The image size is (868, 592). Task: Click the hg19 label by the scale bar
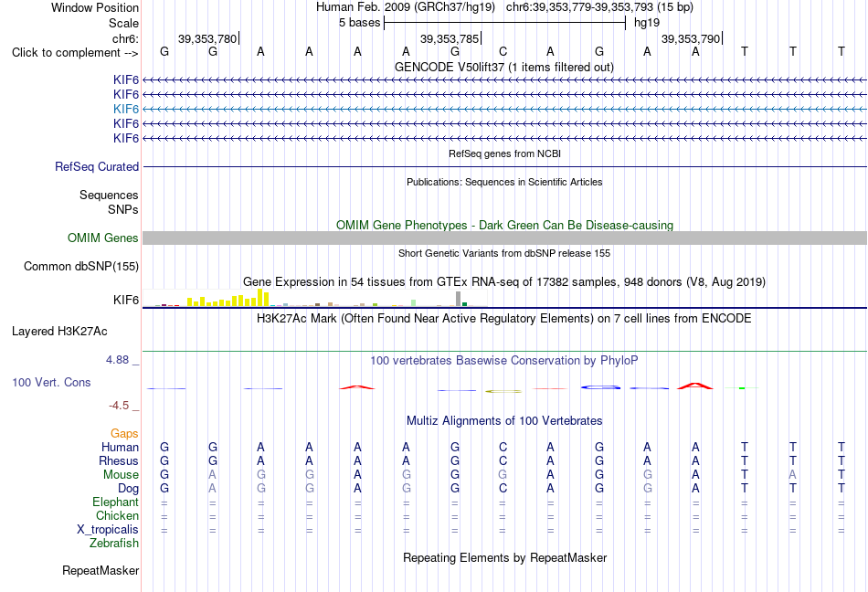[x=647, y=23]
